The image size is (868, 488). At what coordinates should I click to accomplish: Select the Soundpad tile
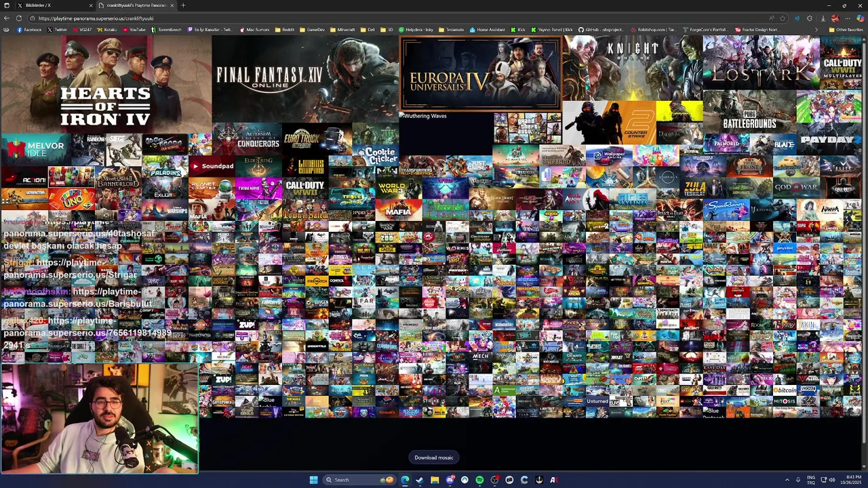pyautogui.click(x=212, y=166)
